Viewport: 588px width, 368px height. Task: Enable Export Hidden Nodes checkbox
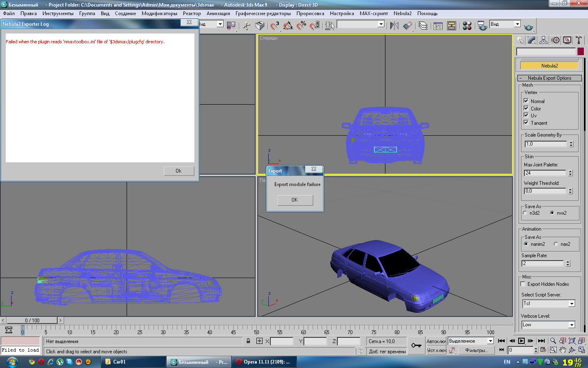(523, 284)
